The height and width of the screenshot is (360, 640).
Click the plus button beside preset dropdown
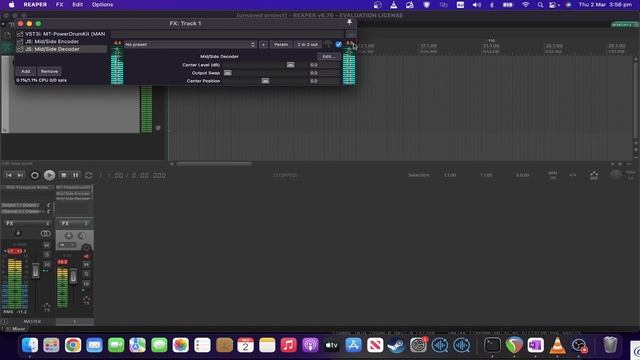(x=264, y=44)
